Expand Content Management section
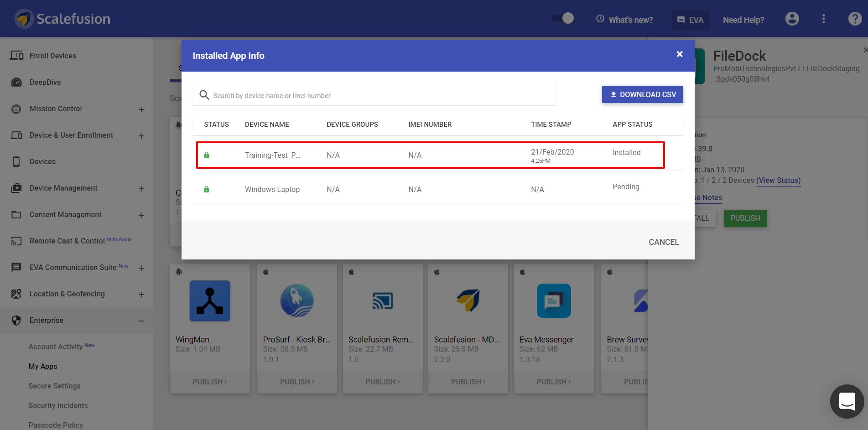The image size is (868, 430). [141, 215]
